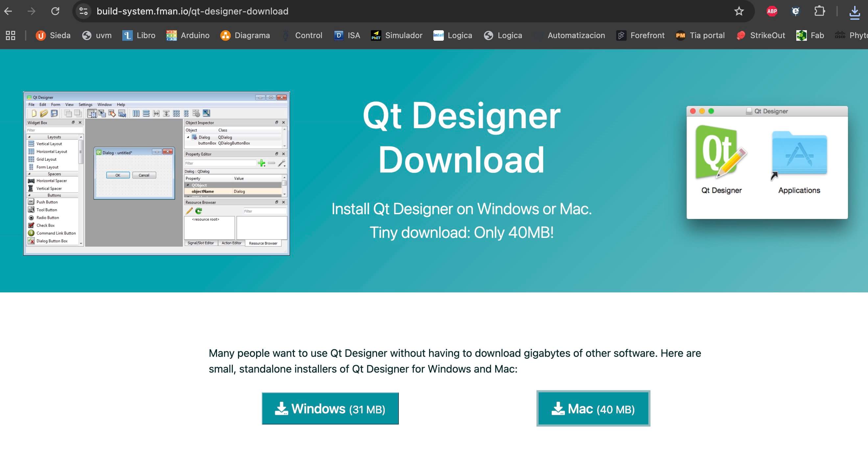This screenshot has height=458, width=868.
Task: Click the address bar URL text
Action: tap(192, 11)
